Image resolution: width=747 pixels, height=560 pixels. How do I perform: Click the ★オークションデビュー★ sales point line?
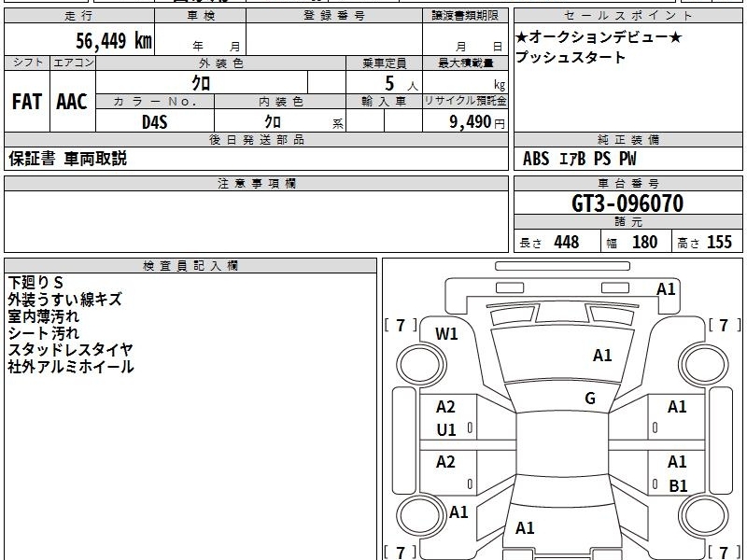[x=599, y=36]
